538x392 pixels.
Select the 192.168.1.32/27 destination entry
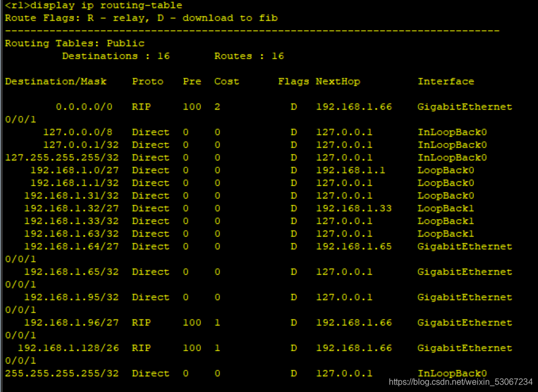pos(71,208)
